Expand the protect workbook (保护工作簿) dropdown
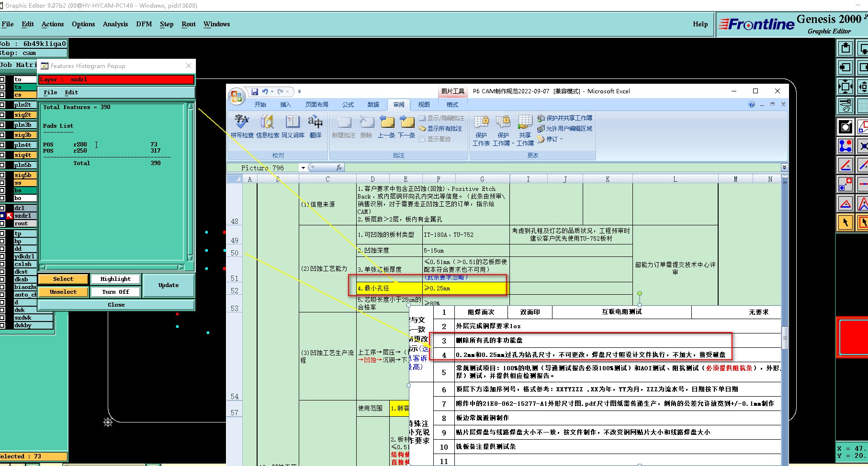The height and width of the screenshot is (466, 868). point(513,144)
